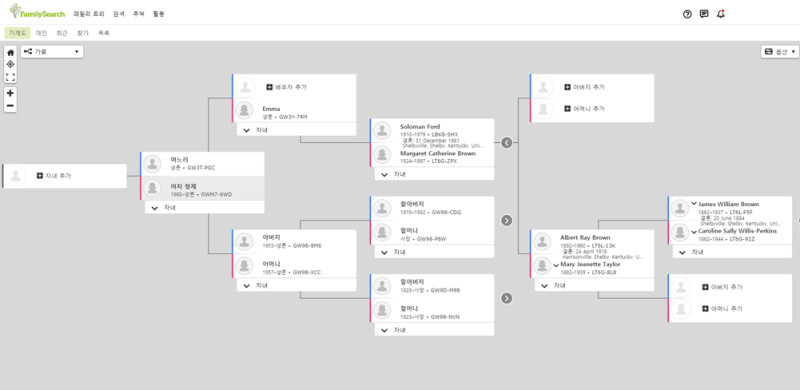Collapse ancestors arrow beside Soloman Ford
The image size is (800, 390).
(x=506, y=142)
